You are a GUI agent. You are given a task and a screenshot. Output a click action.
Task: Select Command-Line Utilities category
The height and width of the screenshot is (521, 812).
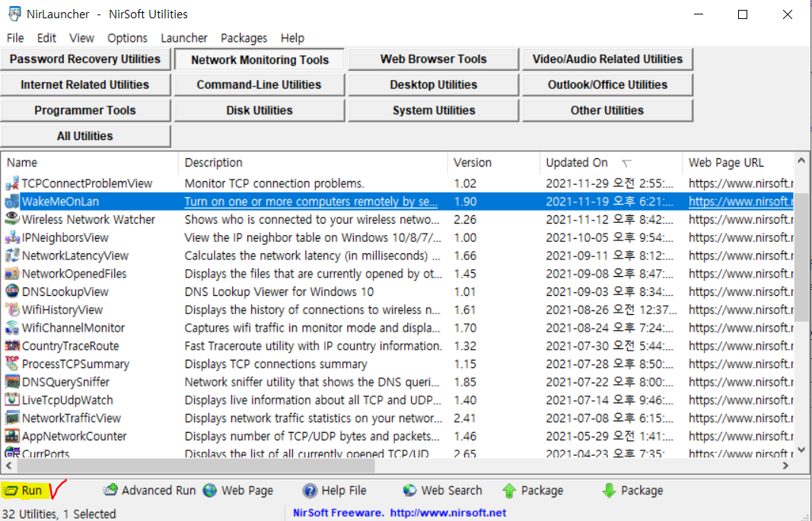pyautogui.click(x=260, y=85)
